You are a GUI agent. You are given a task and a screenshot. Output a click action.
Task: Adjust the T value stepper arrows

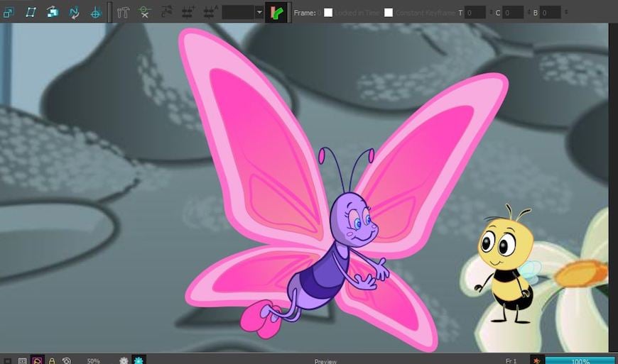tap(491, 13)
